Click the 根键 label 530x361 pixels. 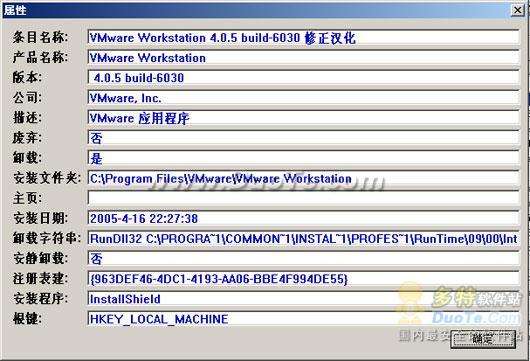[27, 318]
